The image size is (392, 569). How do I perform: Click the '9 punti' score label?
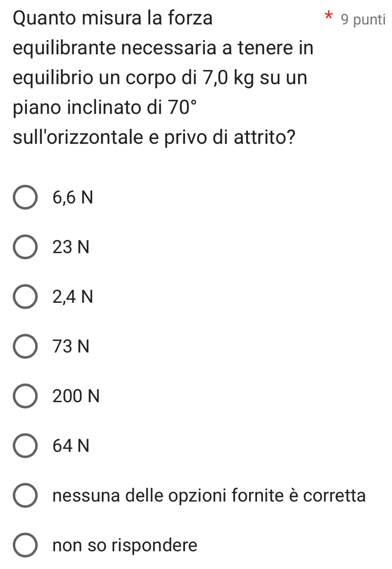point(363,19)
